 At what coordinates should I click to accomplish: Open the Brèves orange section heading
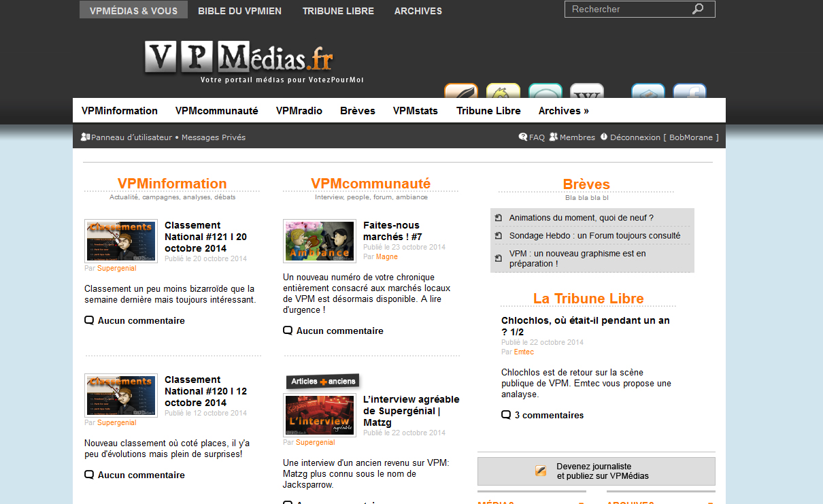586,184
